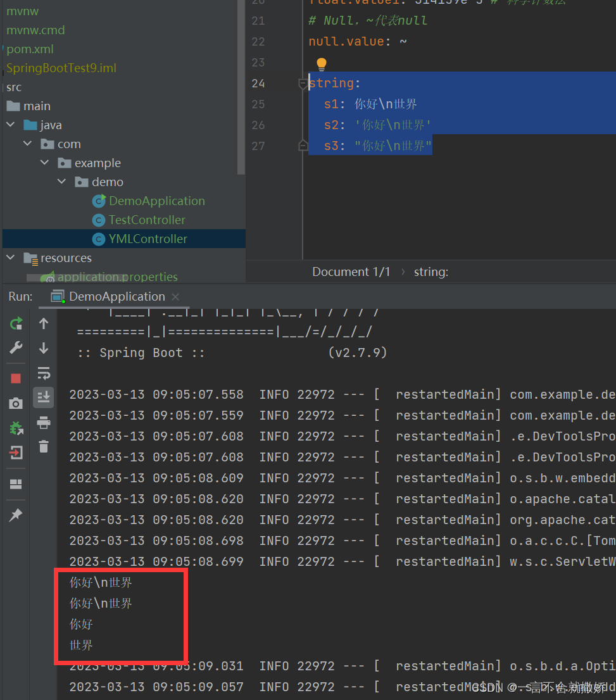Open pom.xml file from project tree

30,49
